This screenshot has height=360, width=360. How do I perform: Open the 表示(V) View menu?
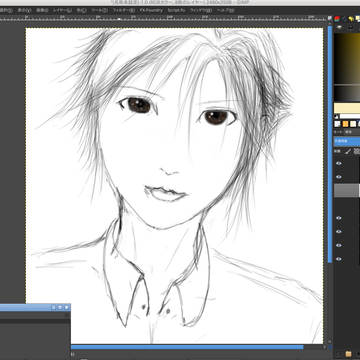pyautogui.click(x=24, y=10)
